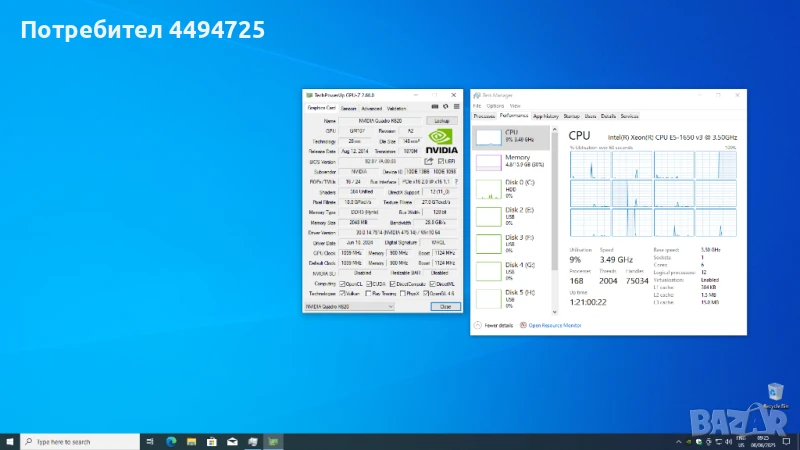Toggle the OpenCL computing checkbox
This screenshot has height=450, width=800.
pyautogui.click(x=343, y=283)
